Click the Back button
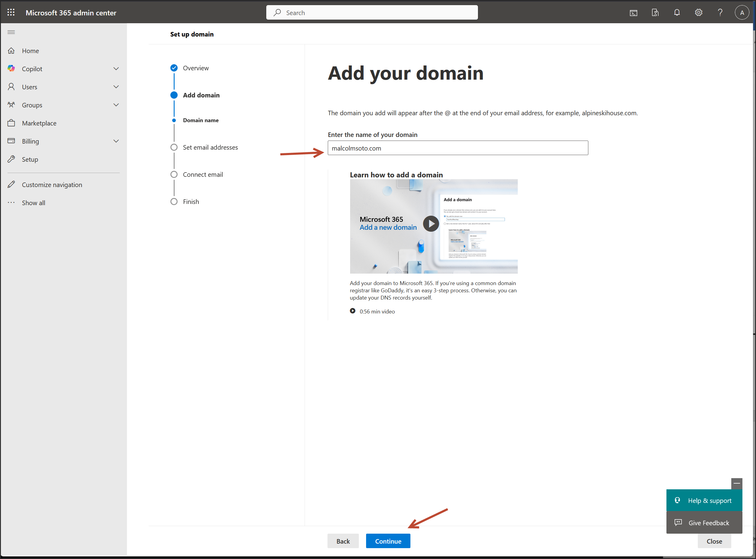The image size is (756, 559). coord(343,541)
